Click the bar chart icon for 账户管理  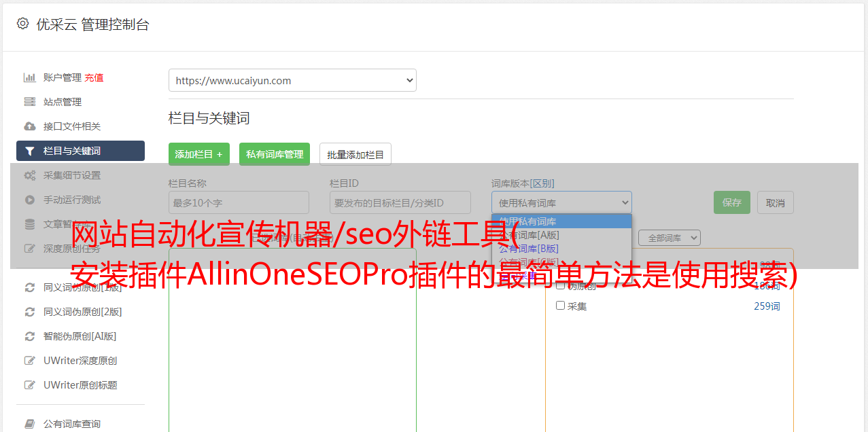[29, 77]
